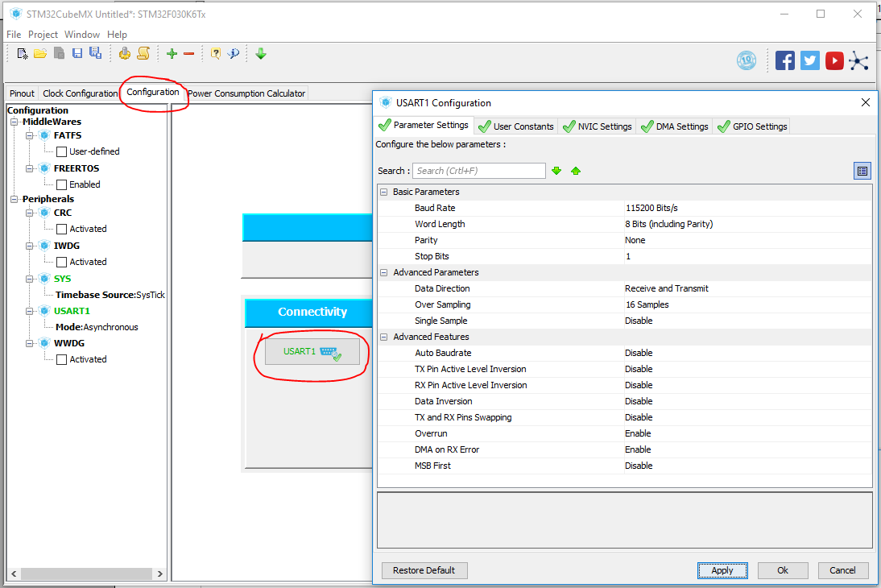This screenshot has width=881, height=588.
Task: Click the Cancel button
Action: tap(843, 570)
